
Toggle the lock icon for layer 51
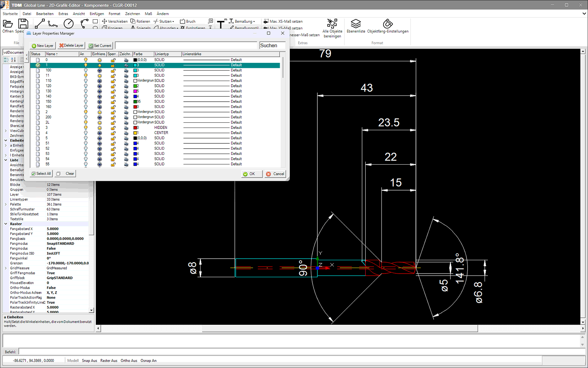coord(113,143)
